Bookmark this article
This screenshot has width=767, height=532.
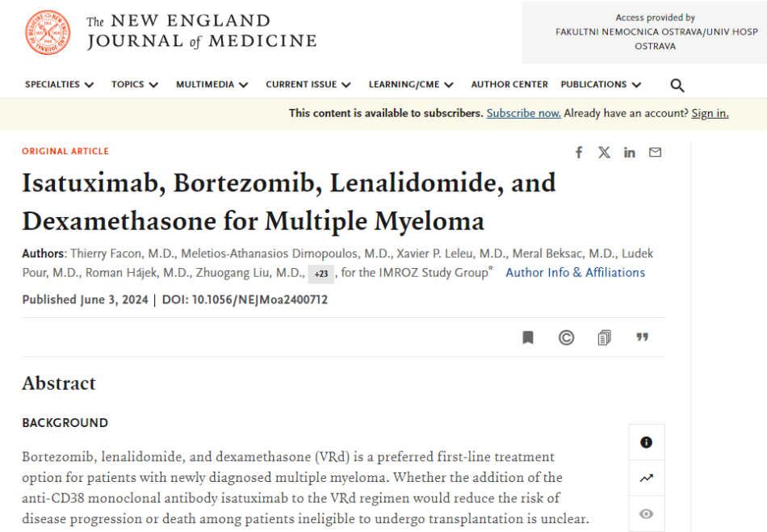(528, 337)
